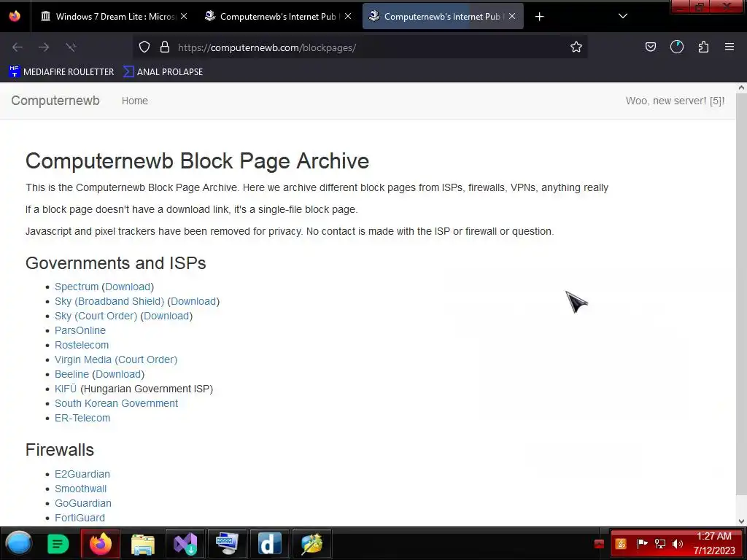Open MEDIAFIRE ROULETTER bookmark
This screenshot has width=747, height=560.
[x=61, y=72]
